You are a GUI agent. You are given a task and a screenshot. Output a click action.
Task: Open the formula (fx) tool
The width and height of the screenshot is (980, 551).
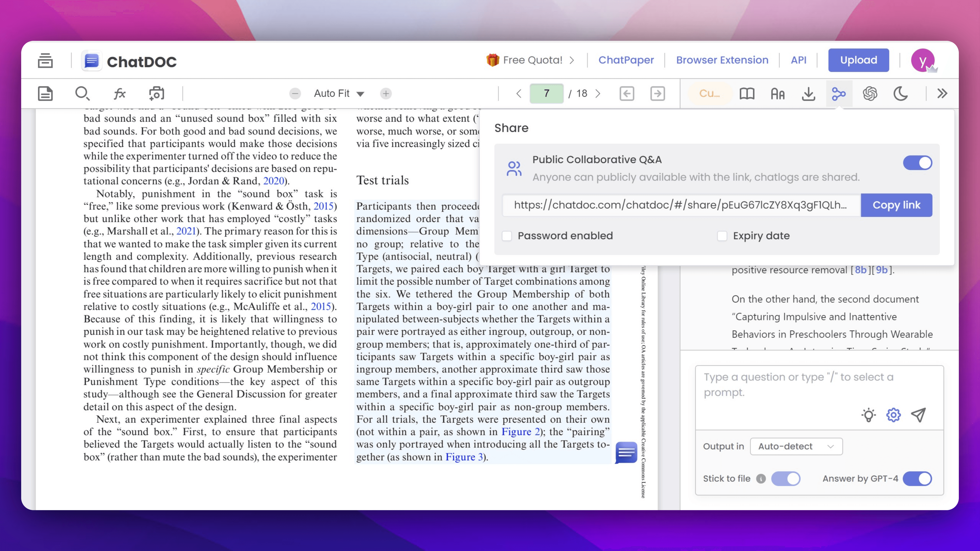(x=119, y=93)
